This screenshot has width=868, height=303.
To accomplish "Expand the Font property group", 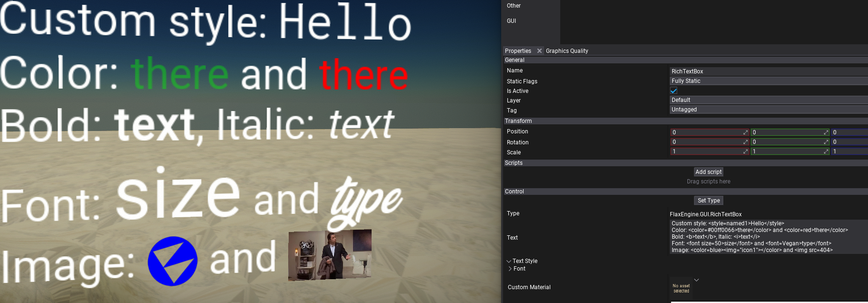I will (x=510, y=269).
